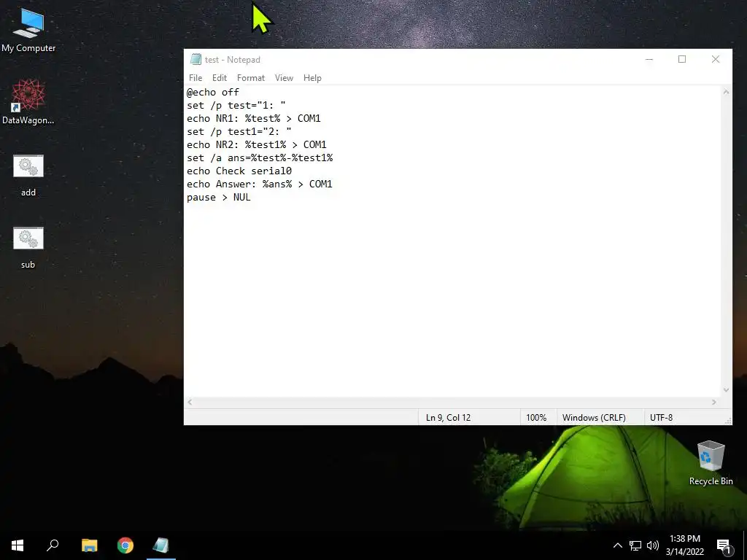Click the 'pause > NUL' line
This screenshot has width=747, height=560.
pyautogui.click(x=219, y=197)
